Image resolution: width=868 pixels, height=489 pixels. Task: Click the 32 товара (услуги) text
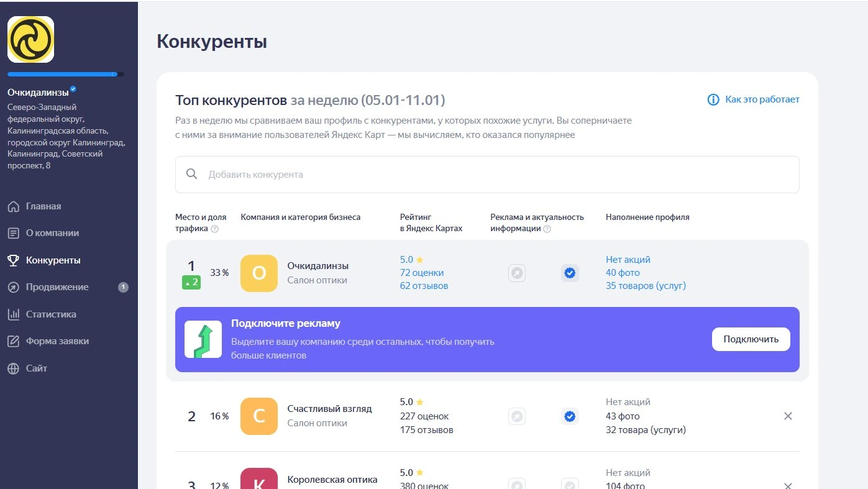[x=646, y=430]
